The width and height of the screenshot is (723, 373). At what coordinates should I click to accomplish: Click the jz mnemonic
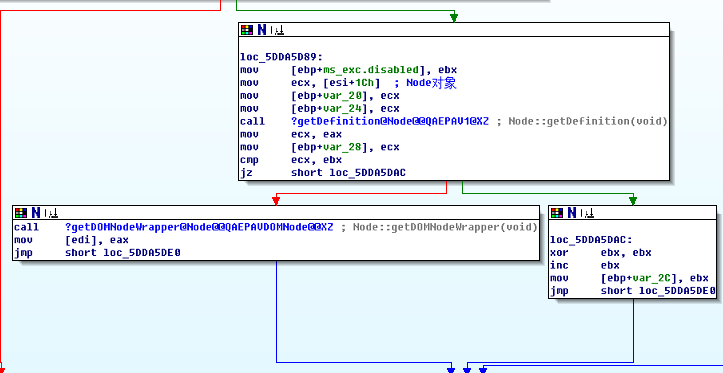pyautogui.click(x=246, y=173)
